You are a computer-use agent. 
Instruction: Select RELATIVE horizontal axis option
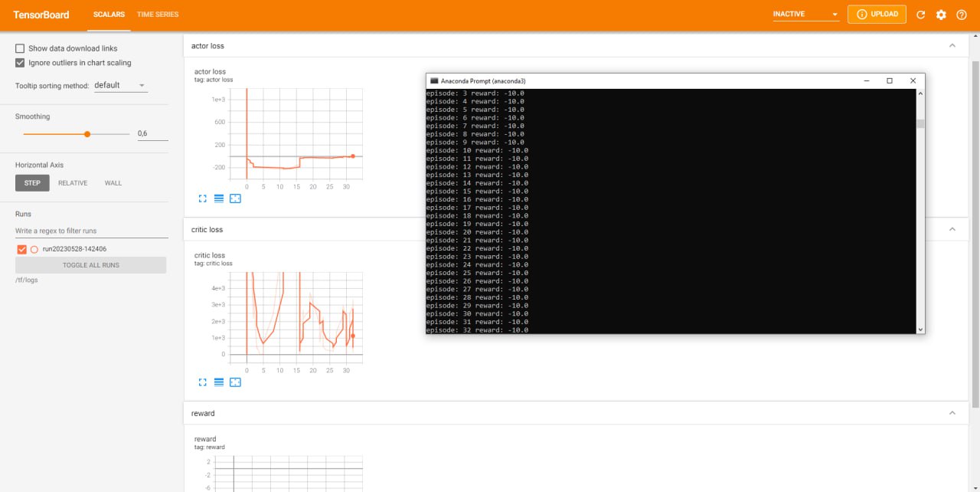pos(73,183)
